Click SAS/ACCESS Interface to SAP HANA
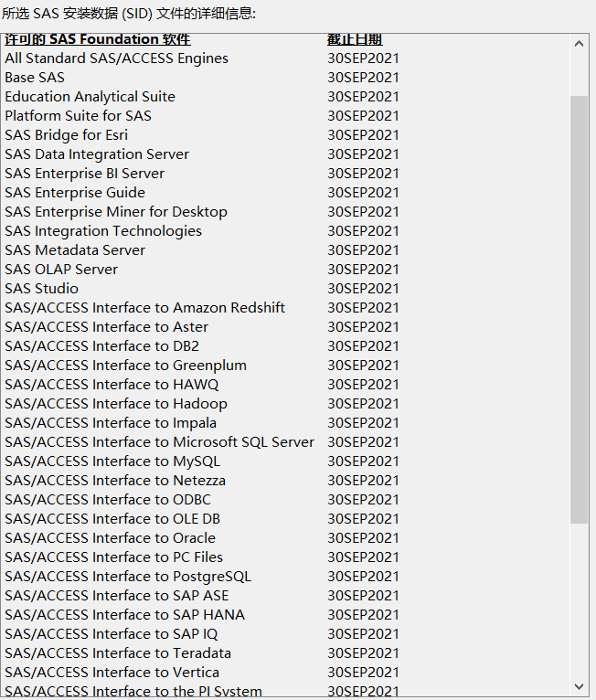596x700 pixels. 124,615
